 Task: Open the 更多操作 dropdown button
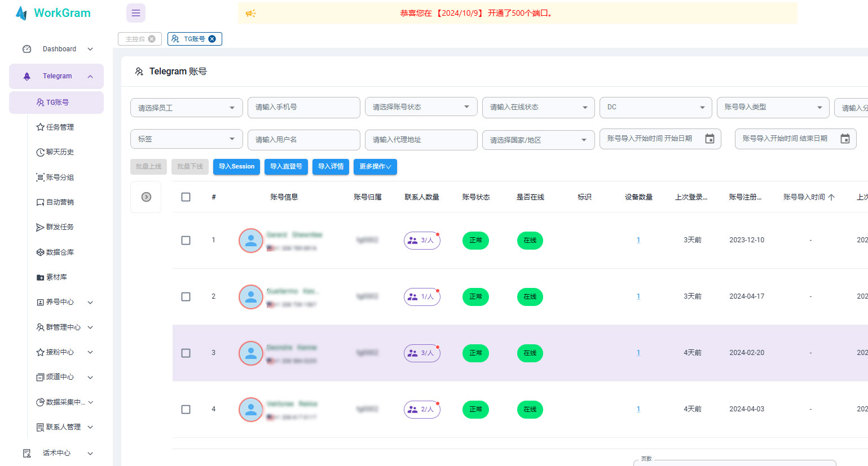pos(375,167)
